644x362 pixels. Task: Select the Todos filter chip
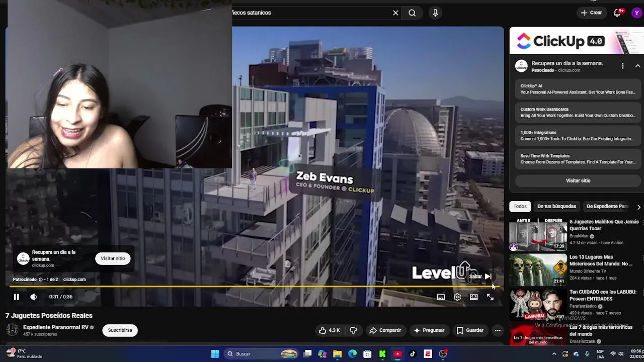point(520,207)
